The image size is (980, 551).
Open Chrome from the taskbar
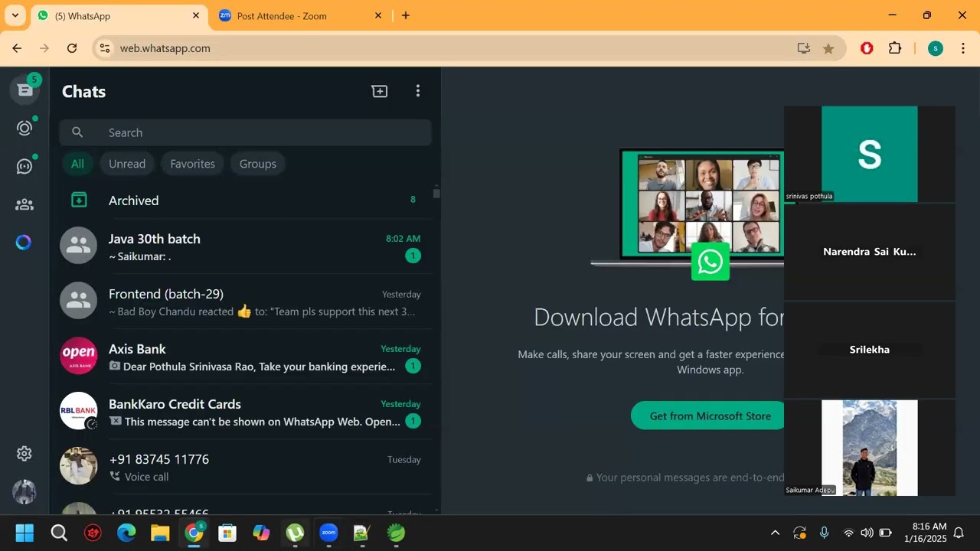pos(194,533)
